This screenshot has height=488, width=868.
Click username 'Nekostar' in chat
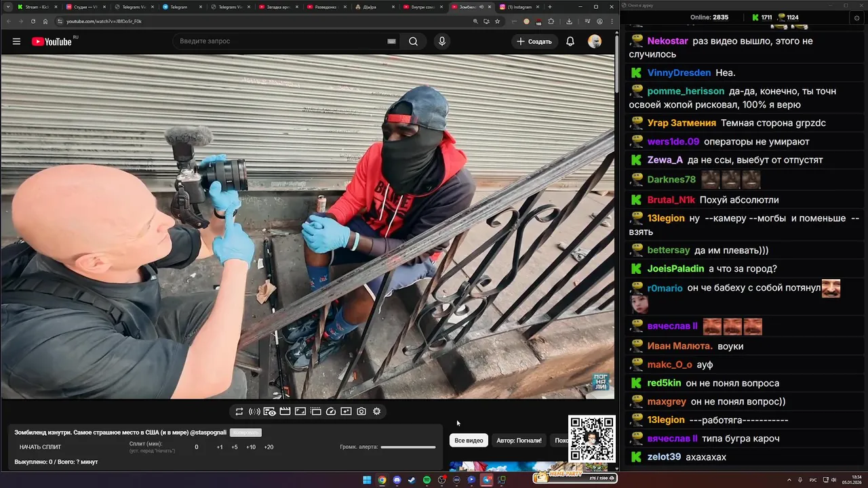[x=667, y=41]
